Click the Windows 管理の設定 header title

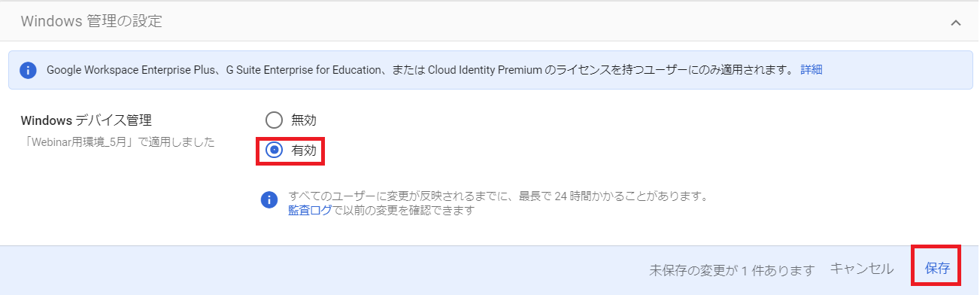click(x=91, y=21)
